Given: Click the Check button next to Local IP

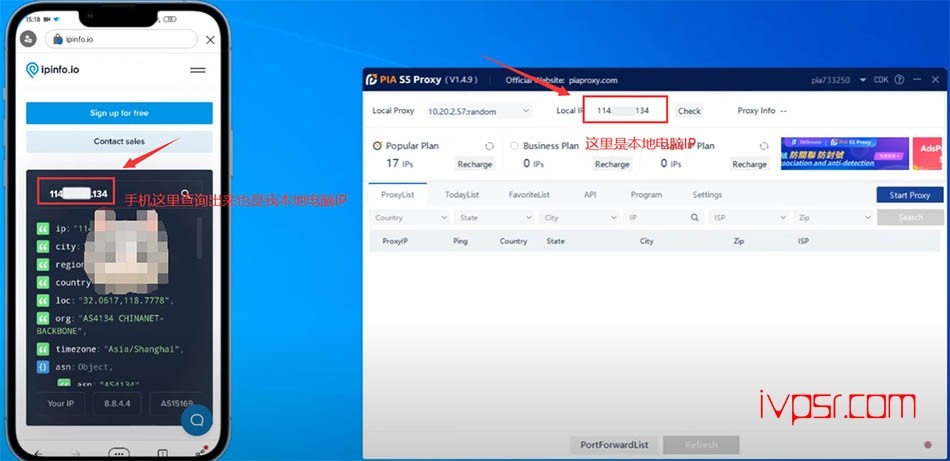Looking at the screenshot, I should click(689, 111).
